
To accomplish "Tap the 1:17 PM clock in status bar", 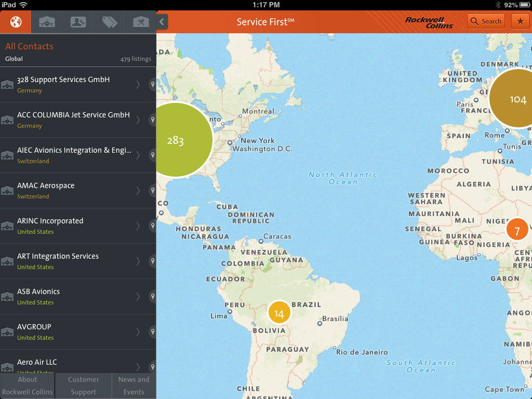I will [x=266, y=5].
